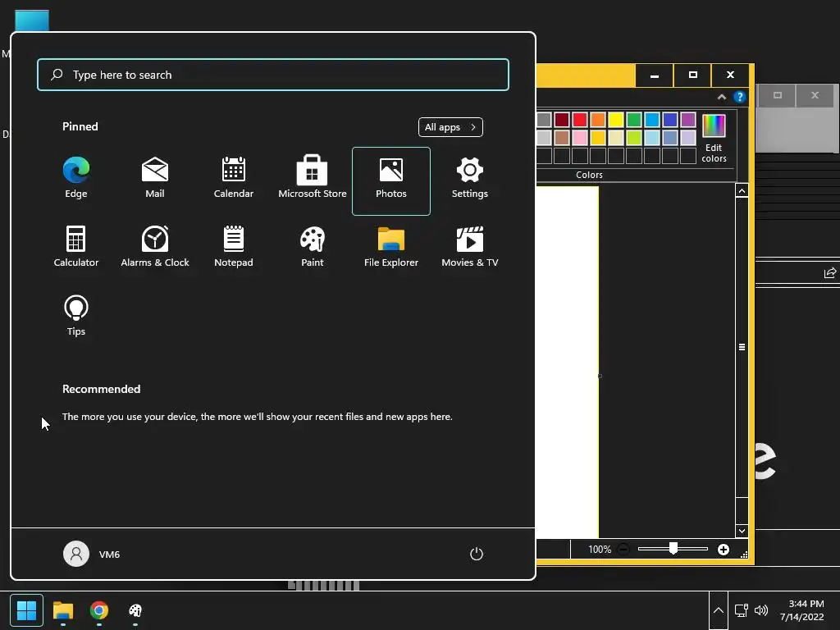
Task: Open the clock showing 3:44 PM
Action: 802,610
